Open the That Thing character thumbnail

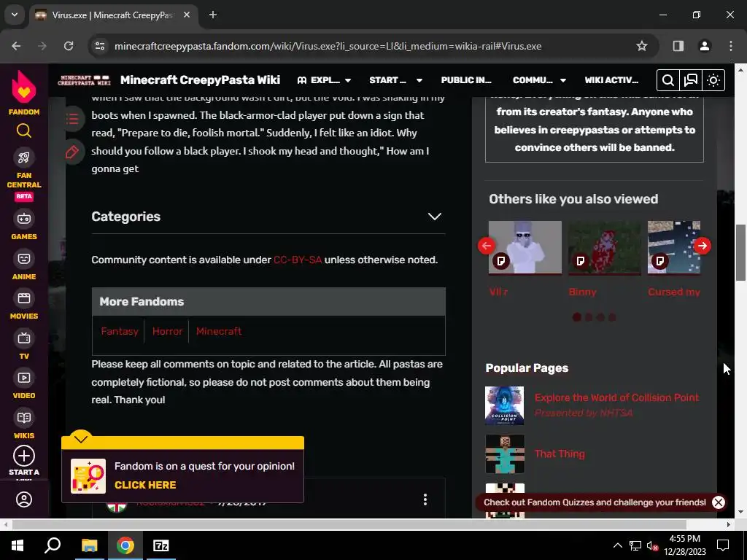click(x=505, y=454)
